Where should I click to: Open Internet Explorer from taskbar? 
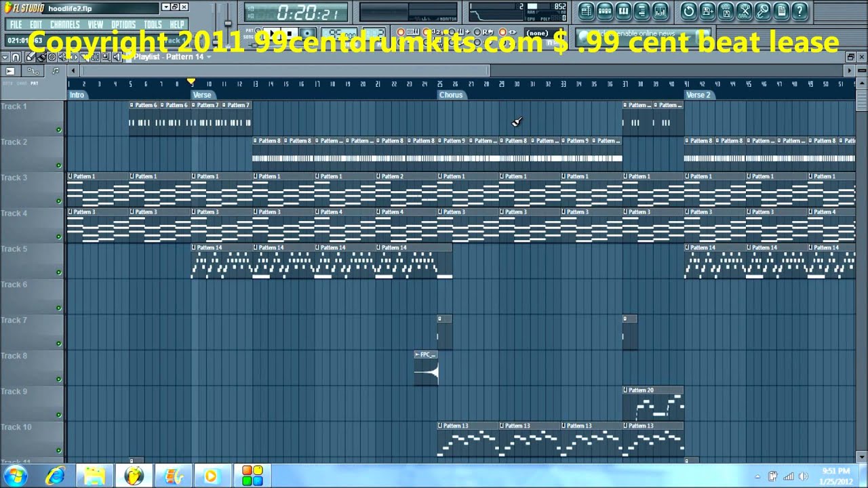point(56,475)
